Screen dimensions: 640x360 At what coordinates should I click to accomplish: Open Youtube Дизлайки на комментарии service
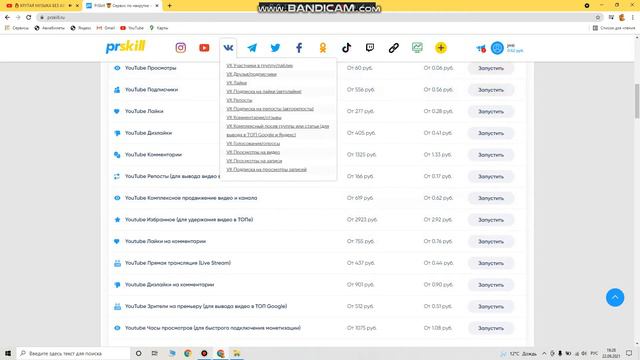(169, 284)
